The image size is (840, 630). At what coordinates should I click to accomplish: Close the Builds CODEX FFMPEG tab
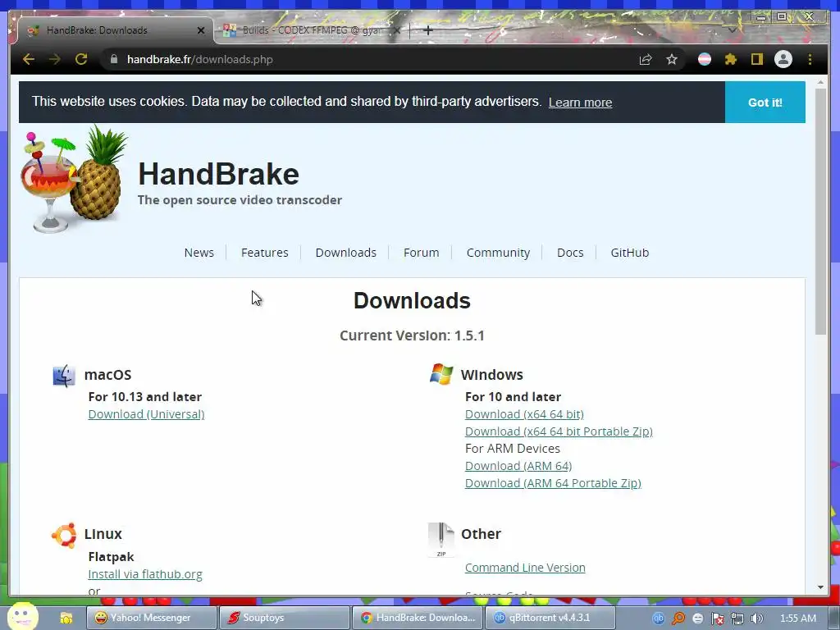pos(397,30)
